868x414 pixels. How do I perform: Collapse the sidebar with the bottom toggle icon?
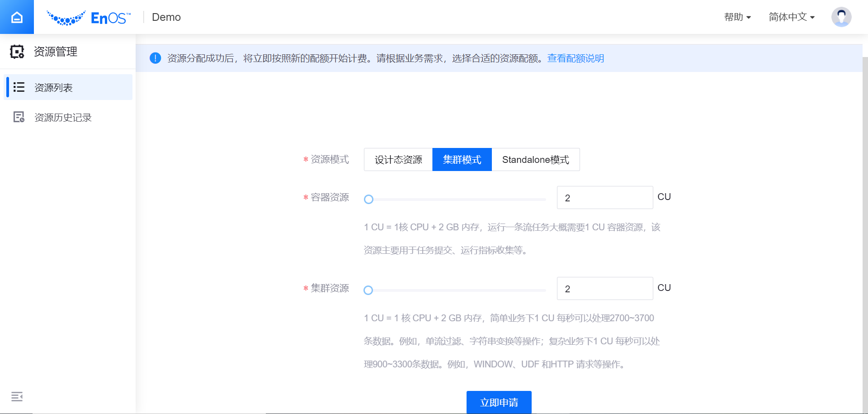[17, 397]
